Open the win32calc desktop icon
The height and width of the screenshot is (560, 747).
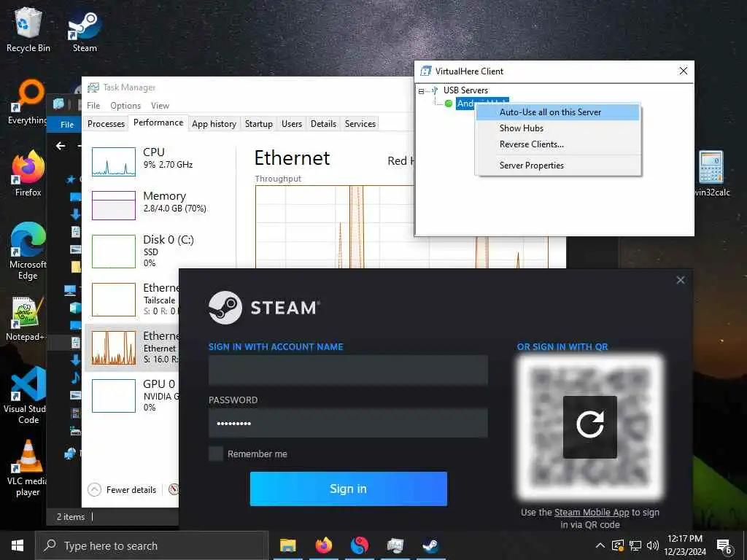[x=711, y=174]
